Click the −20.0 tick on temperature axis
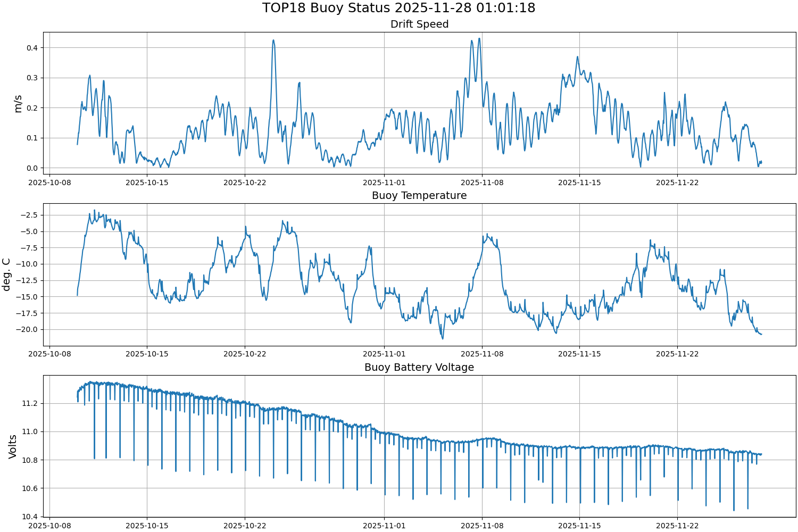This screenshot has width=798, height=532. pos(26,329)
